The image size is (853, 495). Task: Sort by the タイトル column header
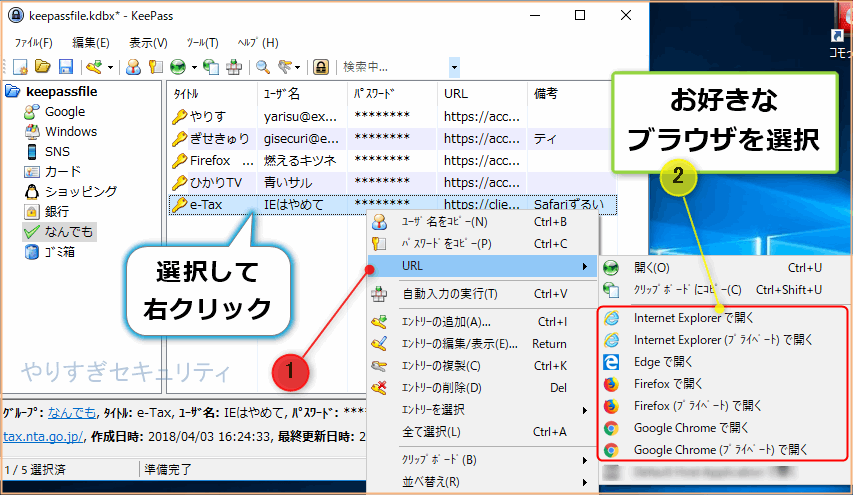point(212,94)
